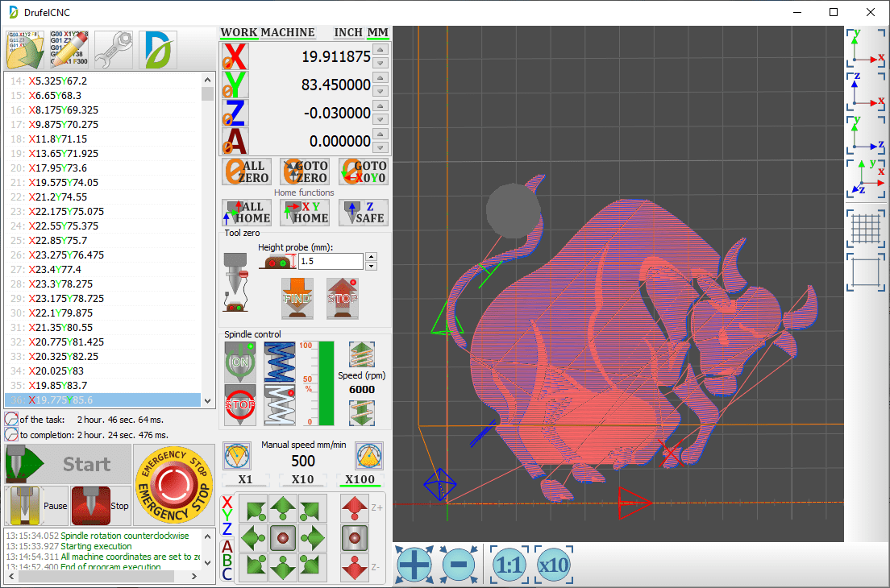Viewport: 890px width, 588px height.
Task: Set view zoom to x10
Action: (x=553, y=565)
